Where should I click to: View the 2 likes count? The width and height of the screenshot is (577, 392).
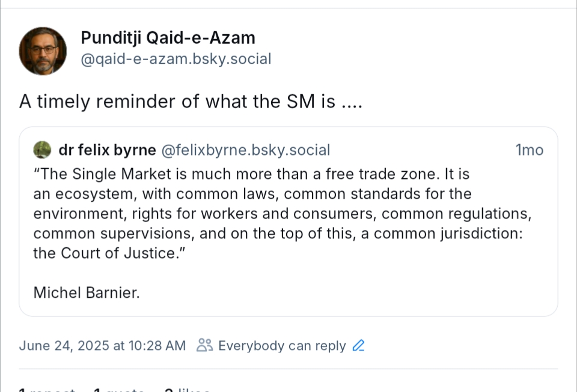click(x=187, y=390)
